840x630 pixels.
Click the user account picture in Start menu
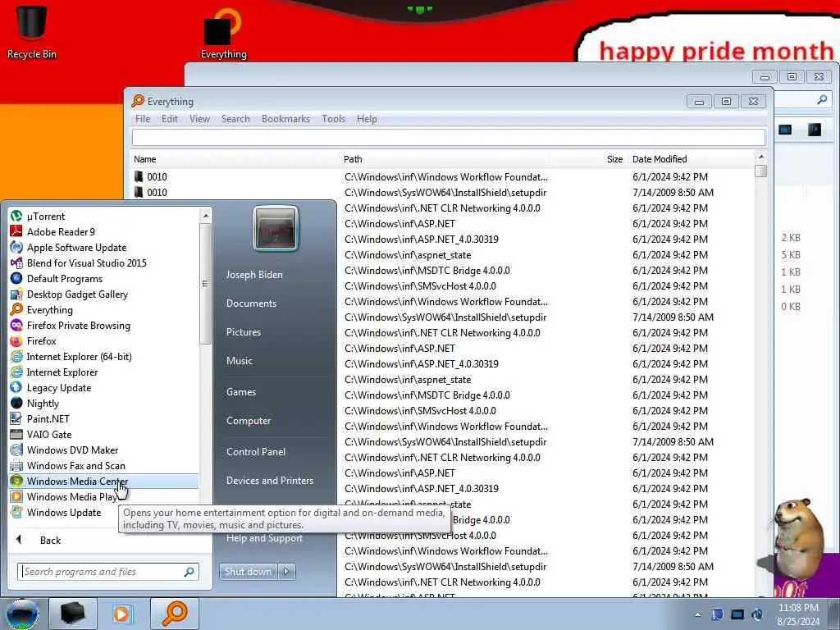(276, 229)
